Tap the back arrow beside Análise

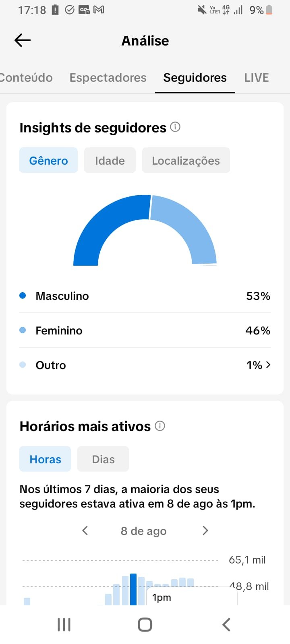pyautogui.click(x=23, y=40)
